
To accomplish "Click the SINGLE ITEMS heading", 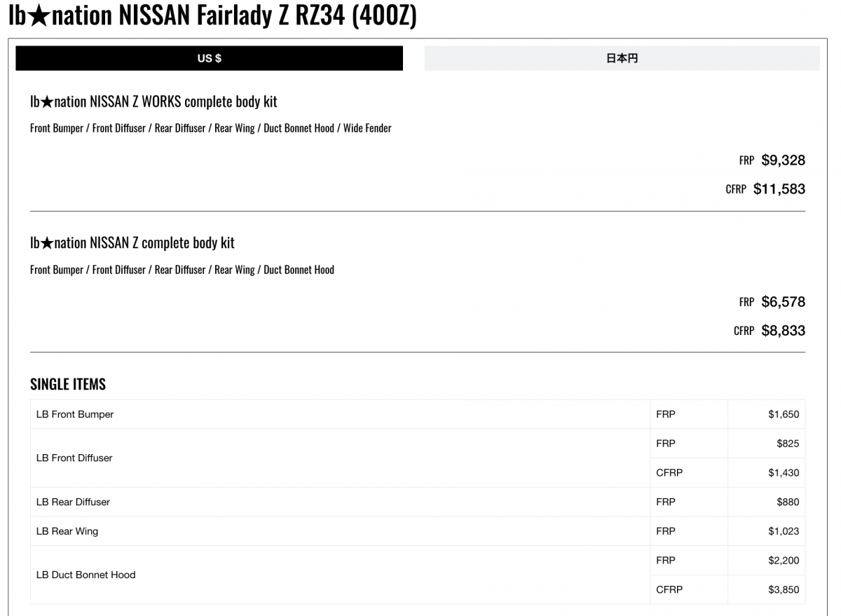I will tap(68, 384).
